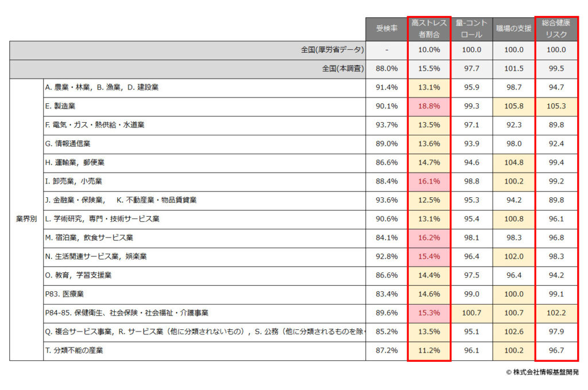This screenshot has height=390, width=588.
Task: Click the 93.9 量-コントロール cell for 情報通信業
Action: (471, 144)
